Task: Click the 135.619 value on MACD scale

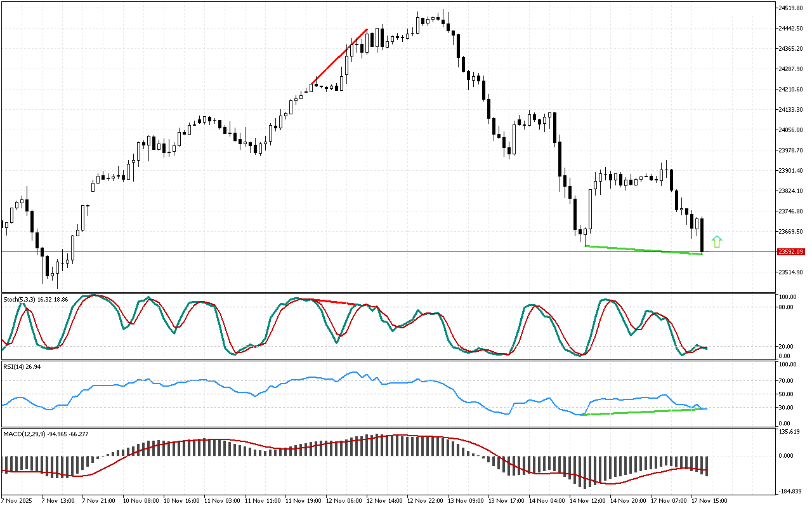Action: pos(790,432)
